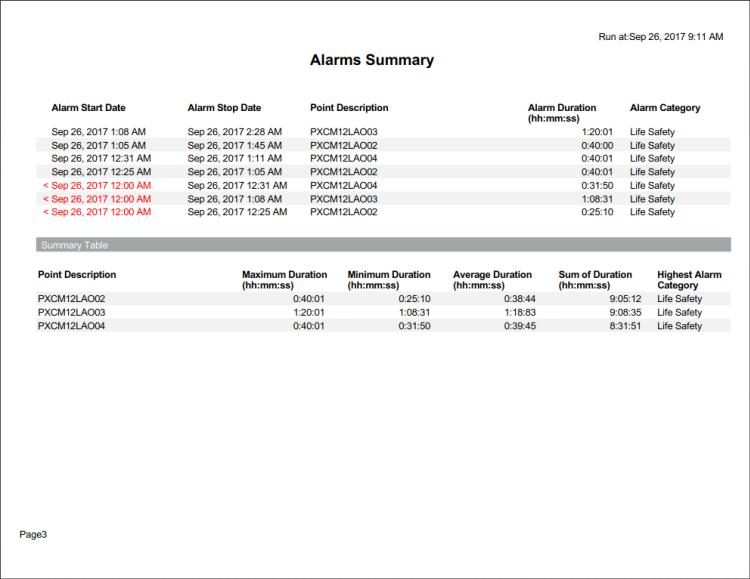This screenshot has height=579, width=750.
Task: Click the Run at timestamp text
Action: [660, 36]
